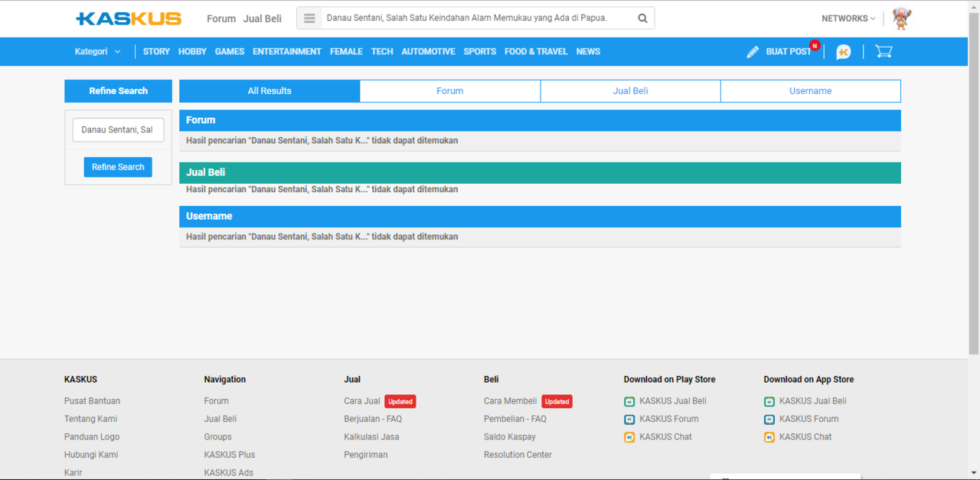Open HOBBY category in nav bar

[192, 51]
